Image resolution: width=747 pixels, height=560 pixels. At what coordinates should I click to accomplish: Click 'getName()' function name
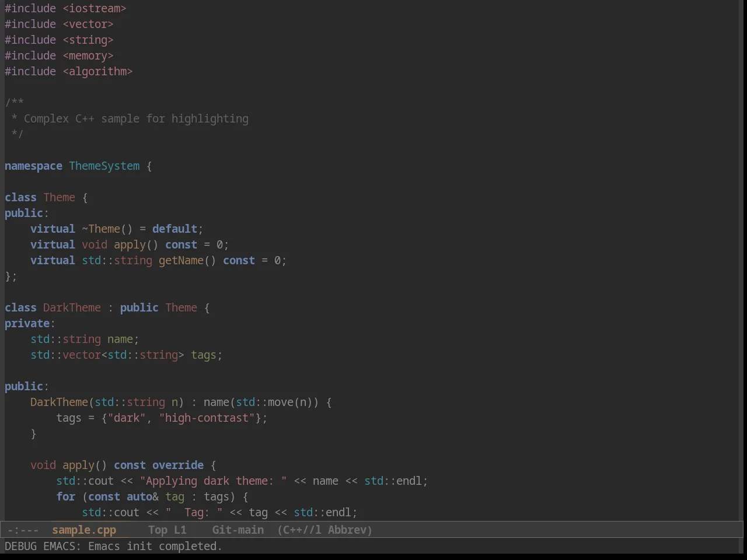(187, 260)
